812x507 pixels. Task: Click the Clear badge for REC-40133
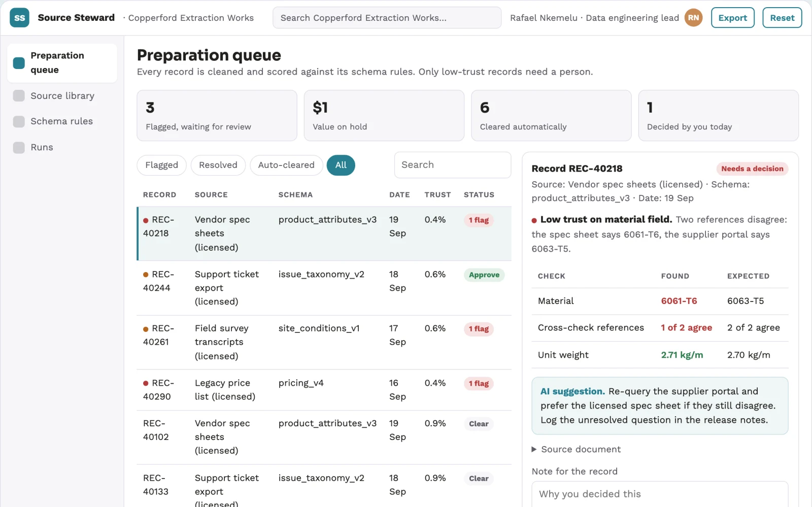pyautogui.click(x=479, y=479)
